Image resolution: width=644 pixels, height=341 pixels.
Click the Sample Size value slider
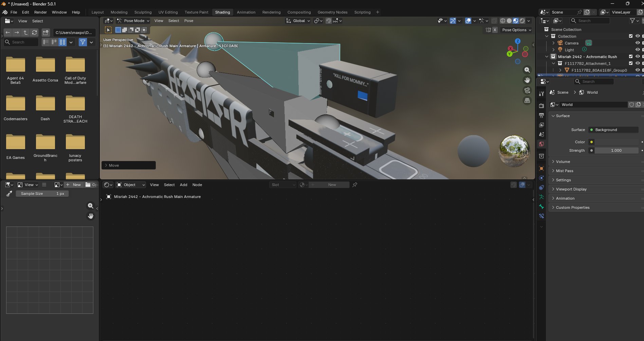(x=42, y=194)
